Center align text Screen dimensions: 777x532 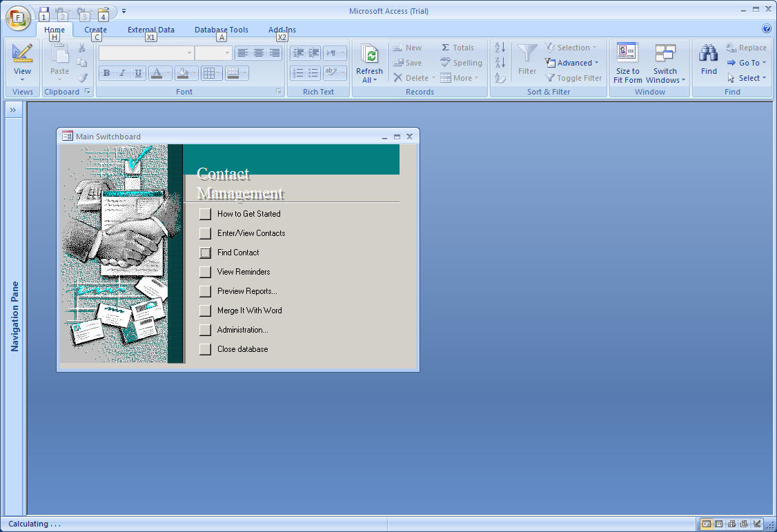[x=258, y=53]
